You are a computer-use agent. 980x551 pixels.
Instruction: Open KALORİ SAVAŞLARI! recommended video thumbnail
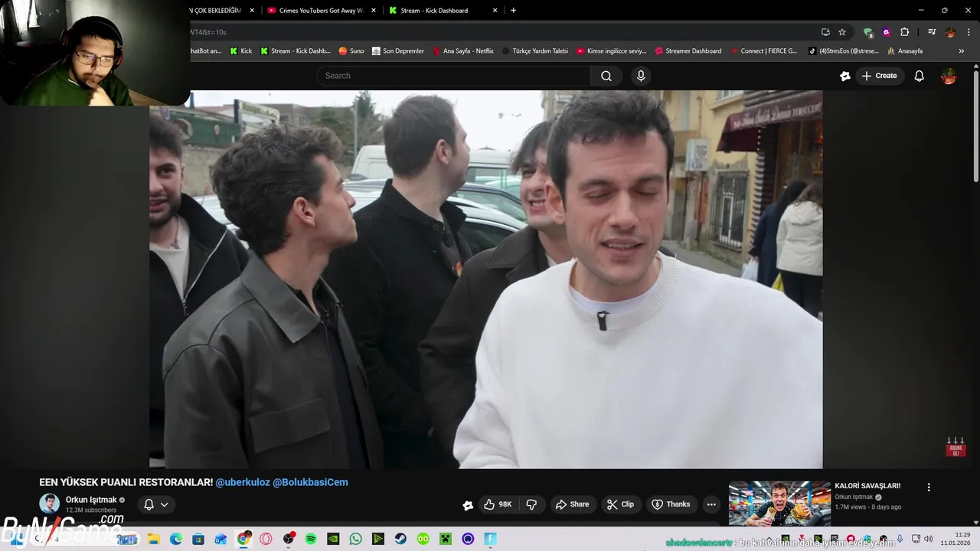779,503
